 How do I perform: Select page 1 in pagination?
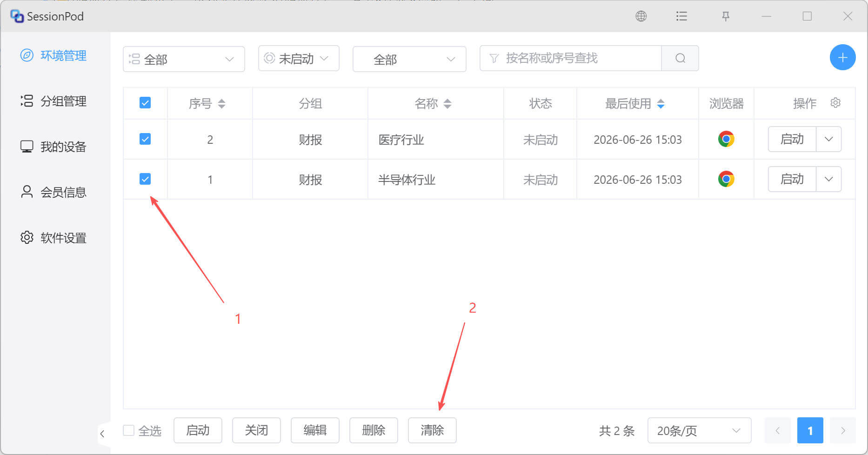810,430
